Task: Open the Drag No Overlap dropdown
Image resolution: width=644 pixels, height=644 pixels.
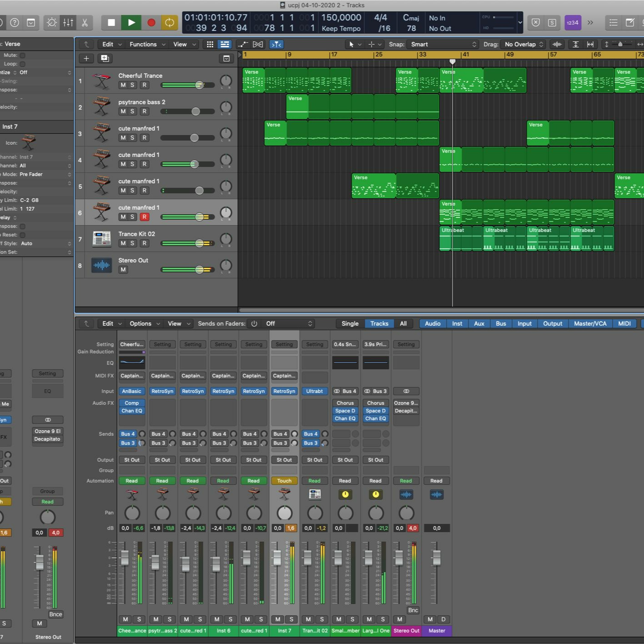Action: click(523, 44)
